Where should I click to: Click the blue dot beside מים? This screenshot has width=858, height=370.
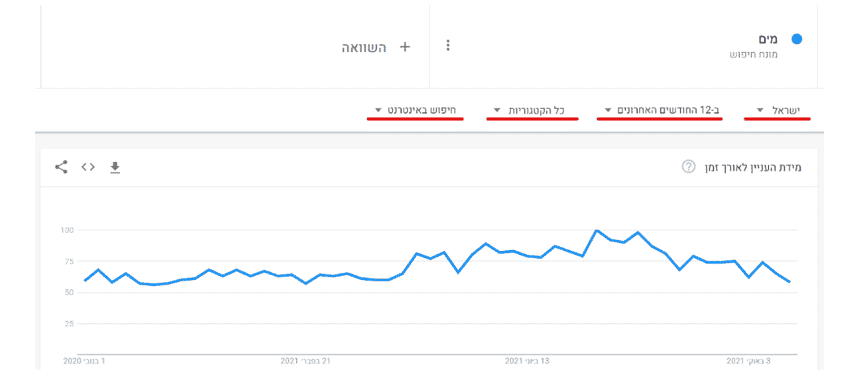pos(797,39)
